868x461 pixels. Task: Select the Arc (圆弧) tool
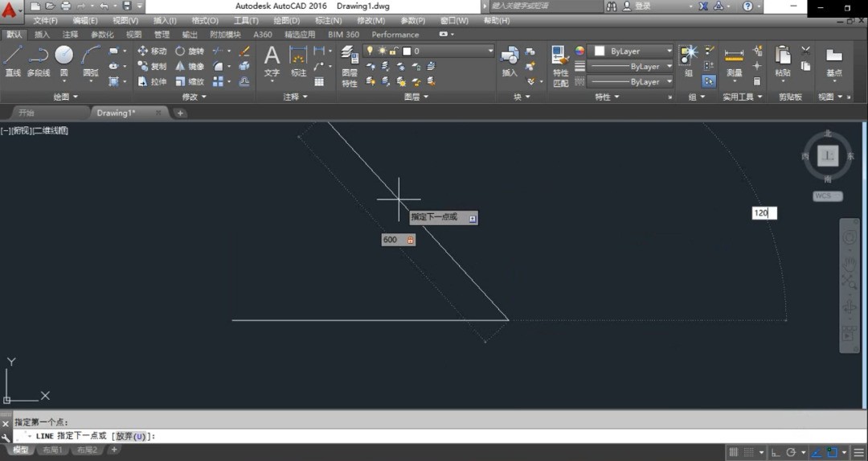90,61
